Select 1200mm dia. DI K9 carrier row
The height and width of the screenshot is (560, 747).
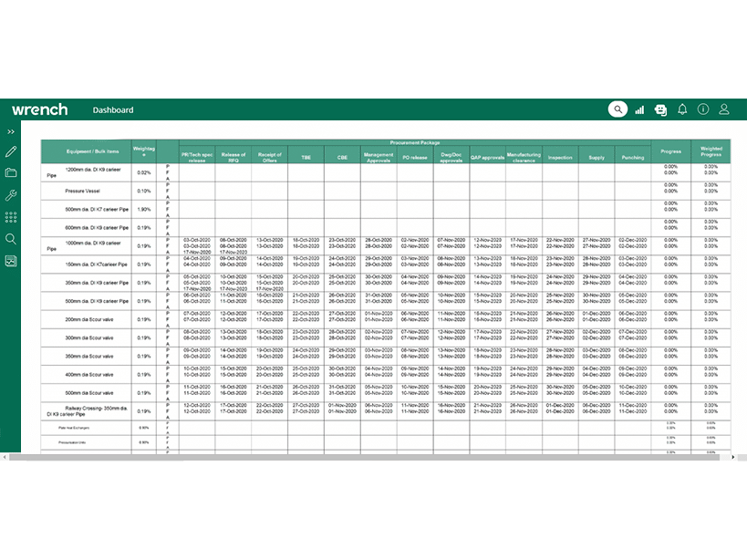pos(386,173)
